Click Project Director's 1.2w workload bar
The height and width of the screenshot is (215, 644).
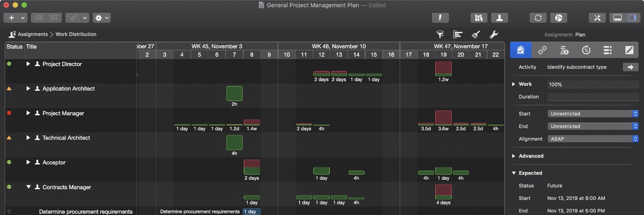444,68
